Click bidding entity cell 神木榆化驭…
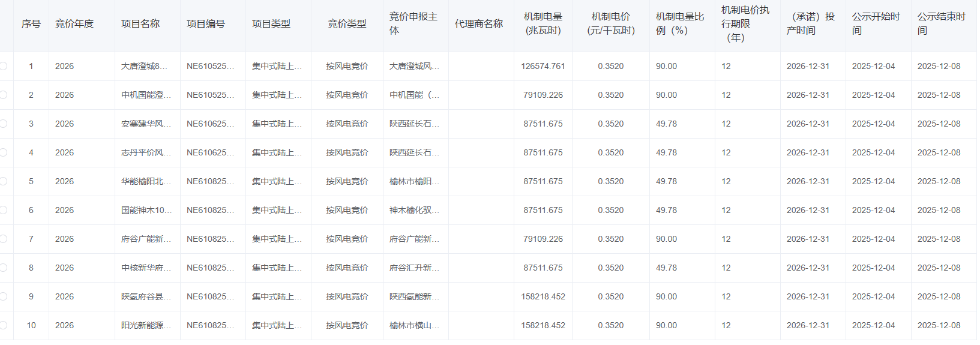Screen dimensions: 980x345 point(414,210)
